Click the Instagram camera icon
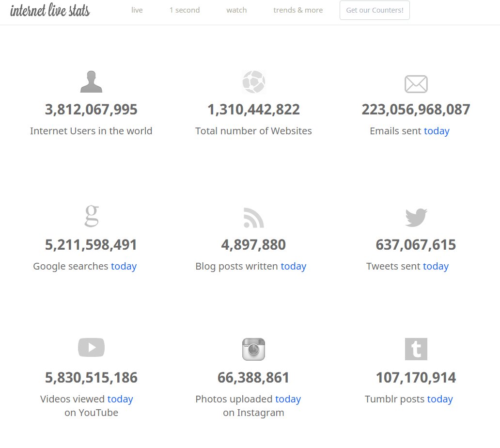The height and width of the screenshot is (448, 500). coord(253,349)
